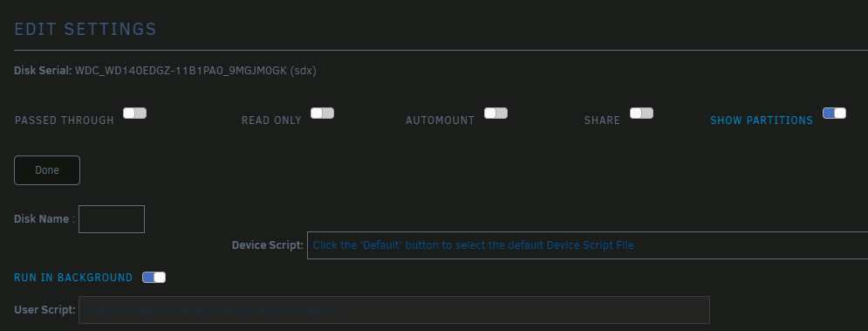This screenshot has width=868, height=331.
Task: Disable the Show Partitions switch
Action: (834, 114)
